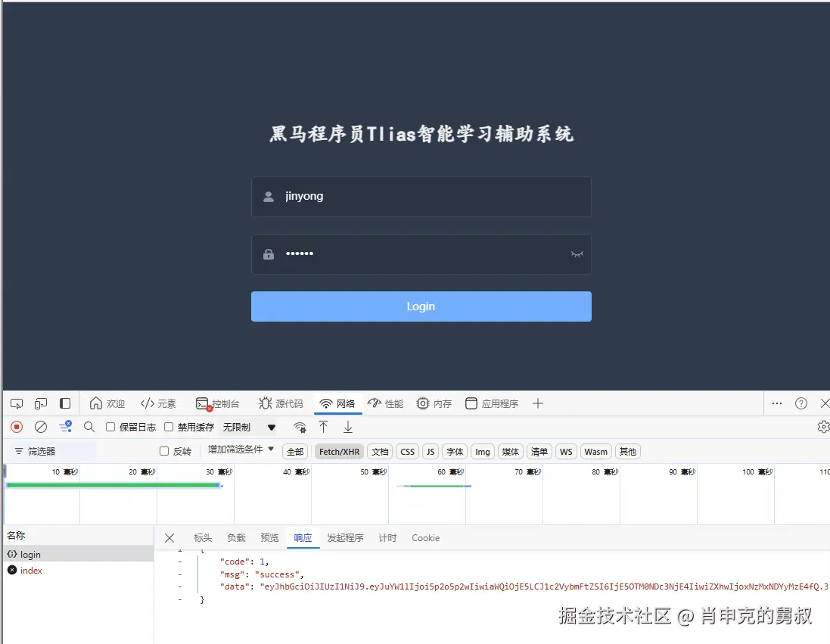The height and width of the screenshot is (644, 830).
Task: Select the WS filter type
Action: pyautogui.click(x=567, y=452)
